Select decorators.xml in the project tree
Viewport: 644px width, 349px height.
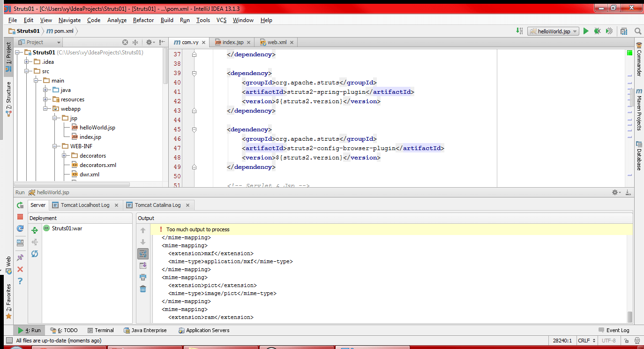click(x=97, y=165)
